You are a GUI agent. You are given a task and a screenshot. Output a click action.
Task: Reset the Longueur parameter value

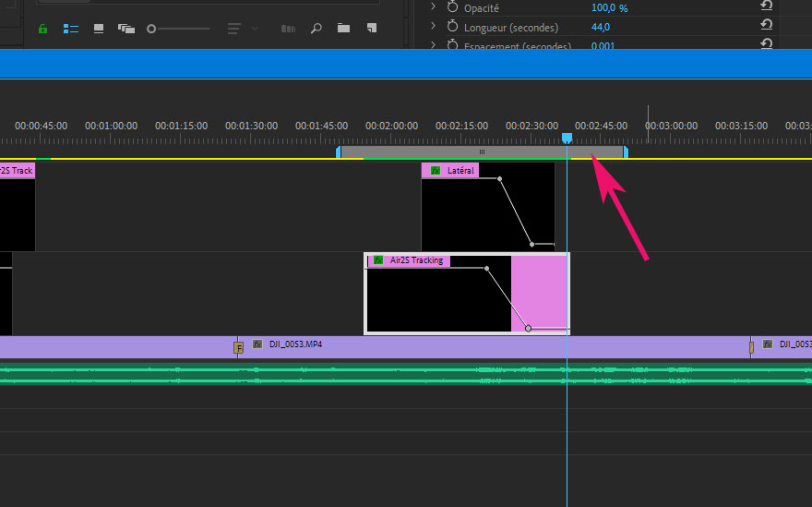tap(766, 27)
